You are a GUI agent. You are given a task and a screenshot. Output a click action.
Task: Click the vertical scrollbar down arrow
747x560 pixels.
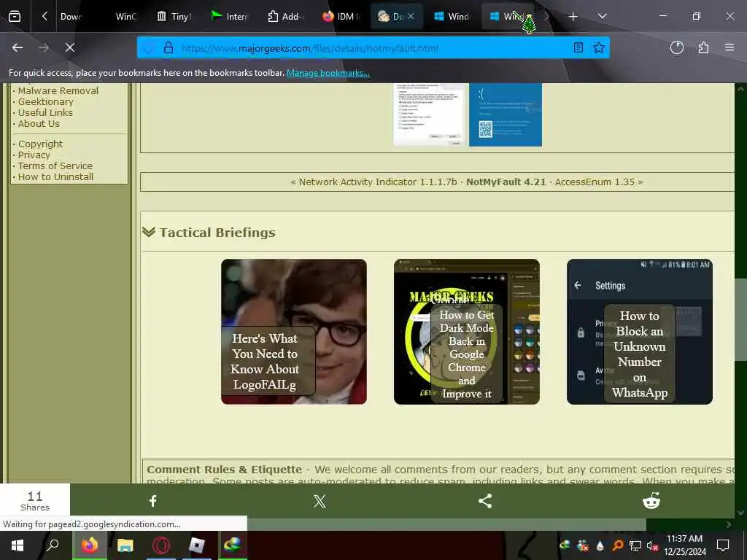point(741,513)
